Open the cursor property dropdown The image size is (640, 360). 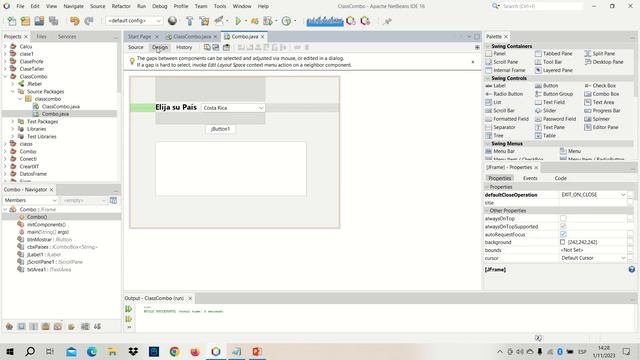pyautogui.click(x=623, y=258)
